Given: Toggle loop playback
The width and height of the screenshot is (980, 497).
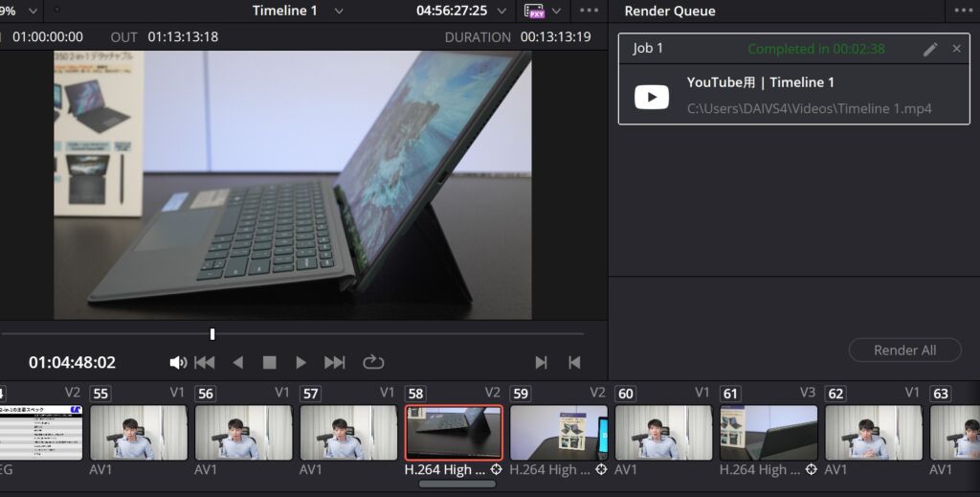Looking at the screenshot, I should click(373, 363).
